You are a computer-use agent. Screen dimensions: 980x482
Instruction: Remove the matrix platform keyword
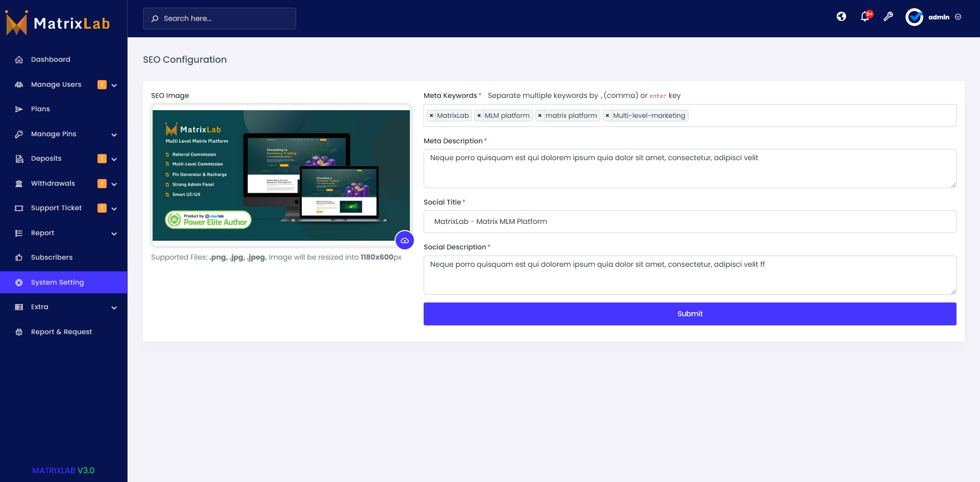[540, 115]
